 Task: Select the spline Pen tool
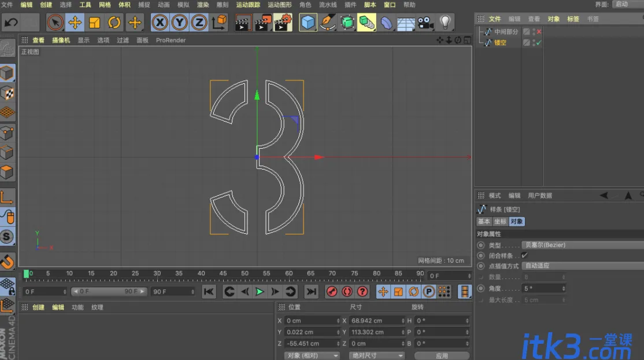point(327,22)
